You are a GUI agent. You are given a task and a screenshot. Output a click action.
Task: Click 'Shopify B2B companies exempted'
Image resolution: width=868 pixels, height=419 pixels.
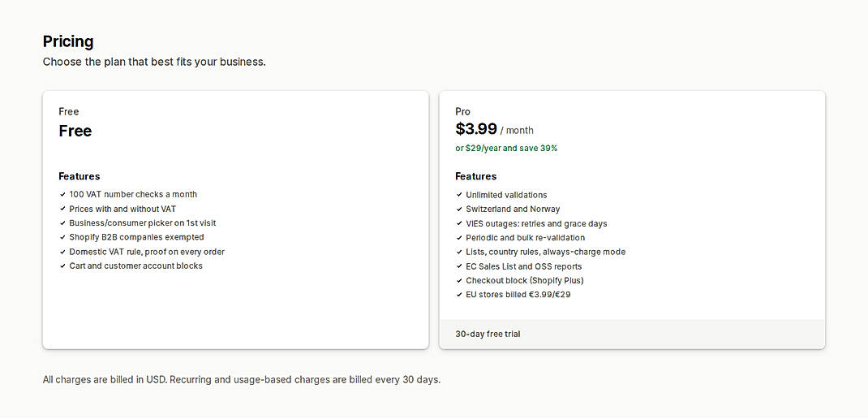tap(137, 237)
